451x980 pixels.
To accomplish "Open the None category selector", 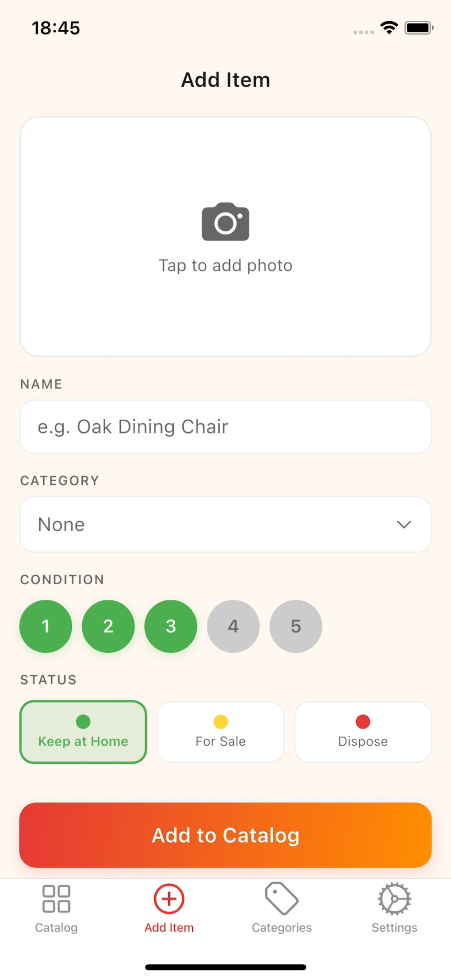I will [225, 524].
